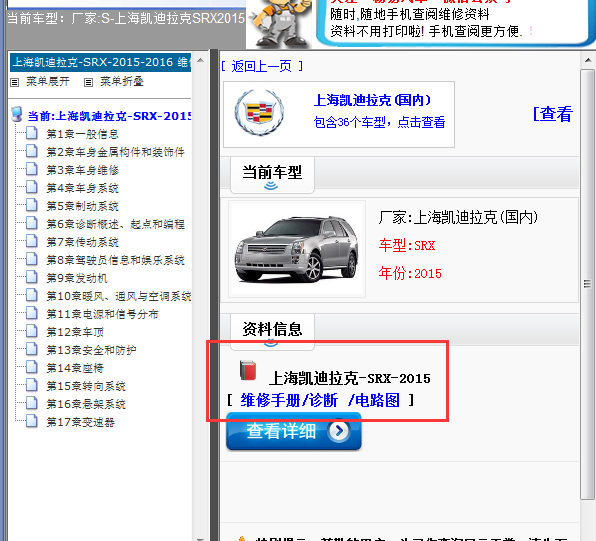Click 包含36个车型，点击查看 link

379,122
